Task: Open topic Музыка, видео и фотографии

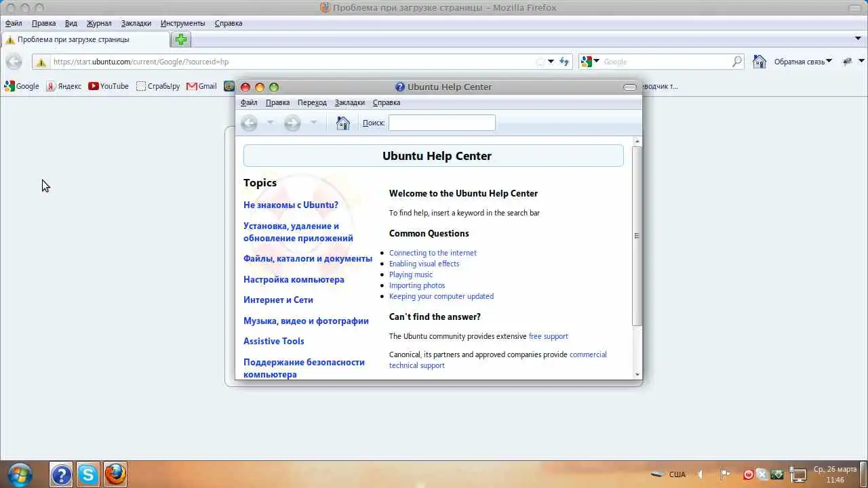Action: tap(306, 321)
